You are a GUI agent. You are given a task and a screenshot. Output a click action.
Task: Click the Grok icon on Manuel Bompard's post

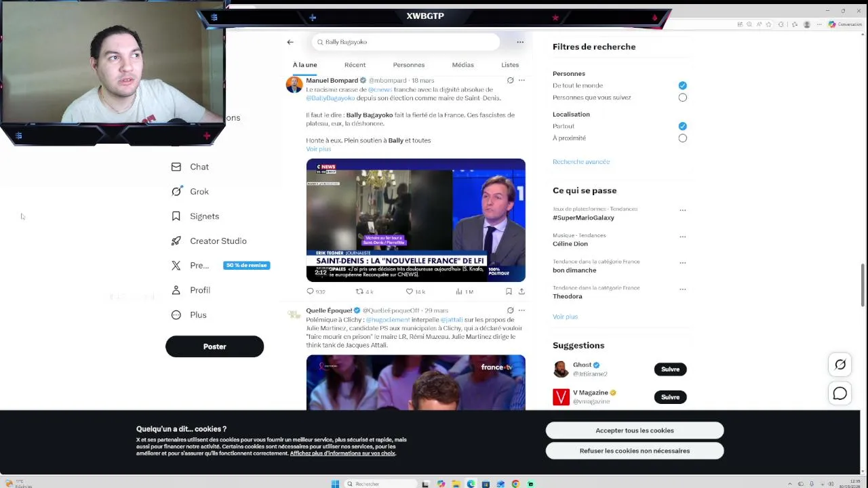point(510,81)
